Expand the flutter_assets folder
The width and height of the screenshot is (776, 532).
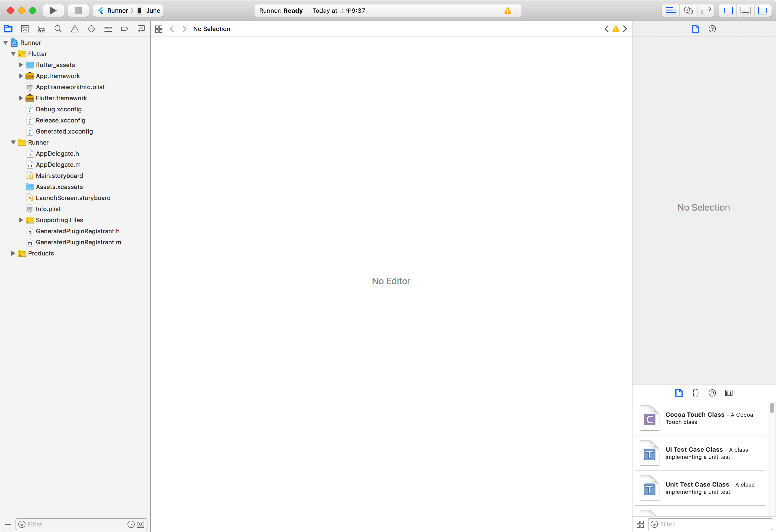[x=21, y=65]
